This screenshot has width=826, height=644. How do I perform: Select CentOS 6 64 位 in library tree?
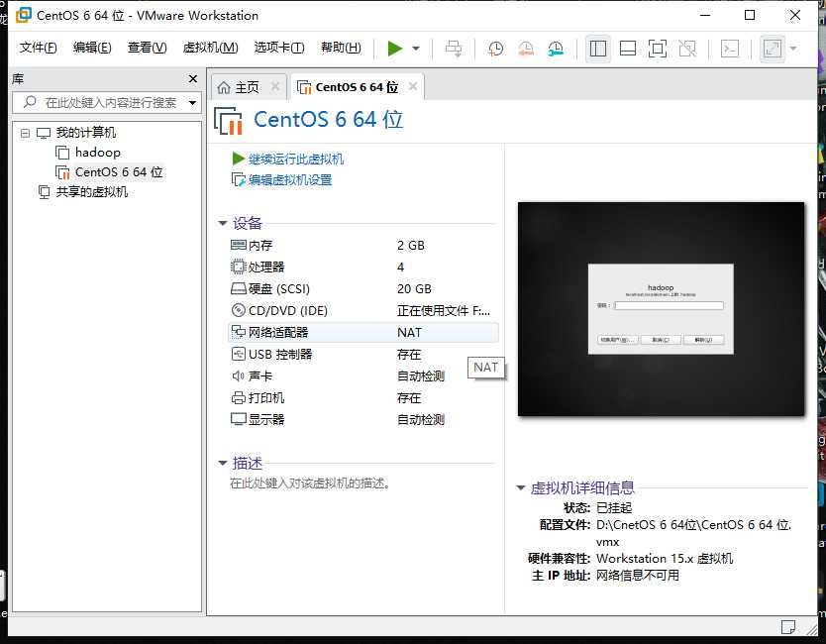[x=119, y=171]
